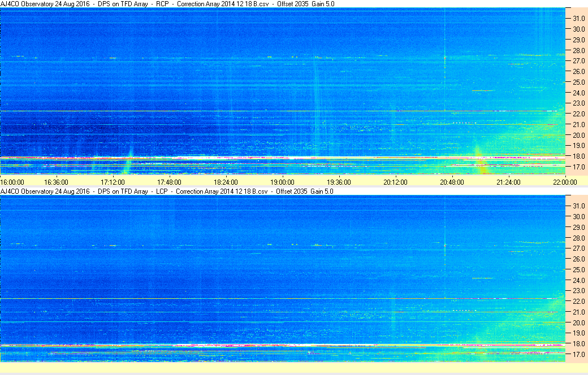This screenshot has height=375, width=588.
Task: Click the 28.0 frequency label in RCP panel
Action: (578, 51)
